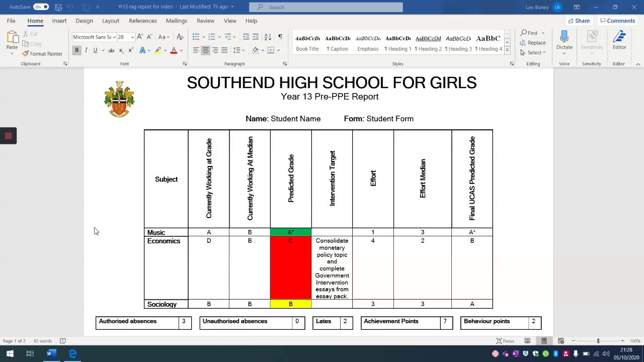Open the text highlight color dropdown arrow
Screen dimensions: 644x362
pos(165,50)
